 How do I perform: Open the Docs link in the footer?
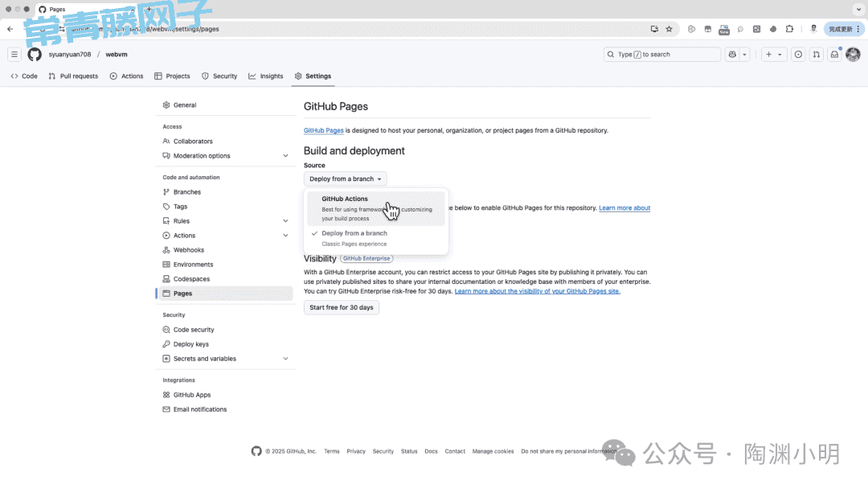(x=432, y=451)
